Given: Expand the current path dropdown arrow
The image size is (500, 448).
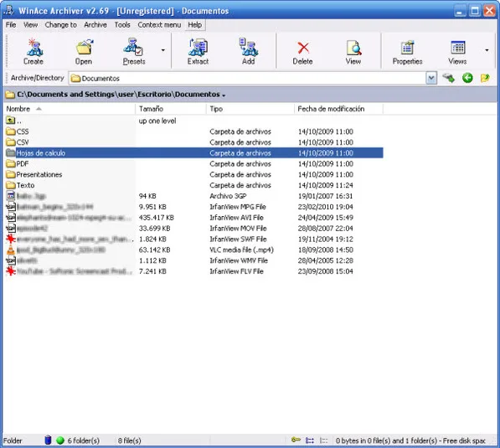Looking at the screenshot, I should tap(224, 95).
